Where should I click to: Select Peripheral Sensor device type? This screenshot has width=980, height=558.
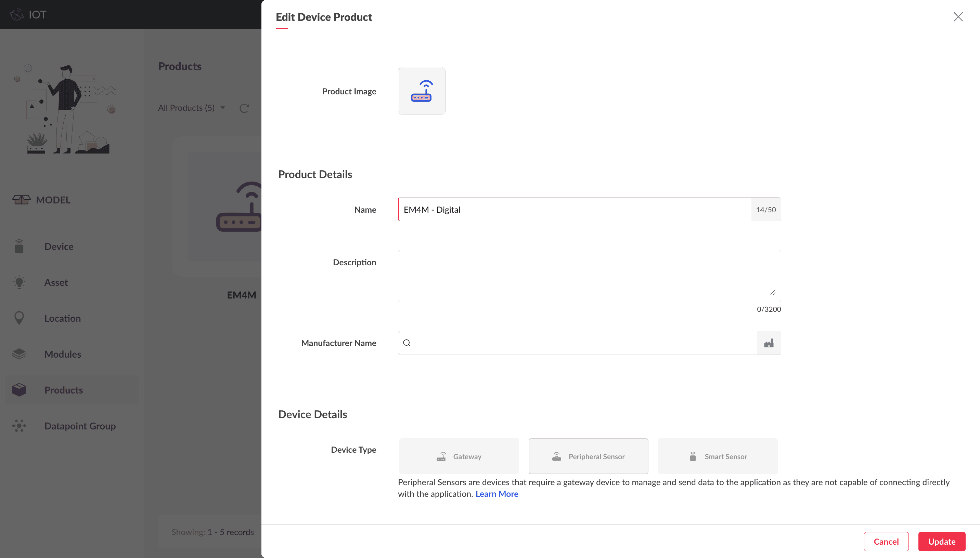pos(588,456)
